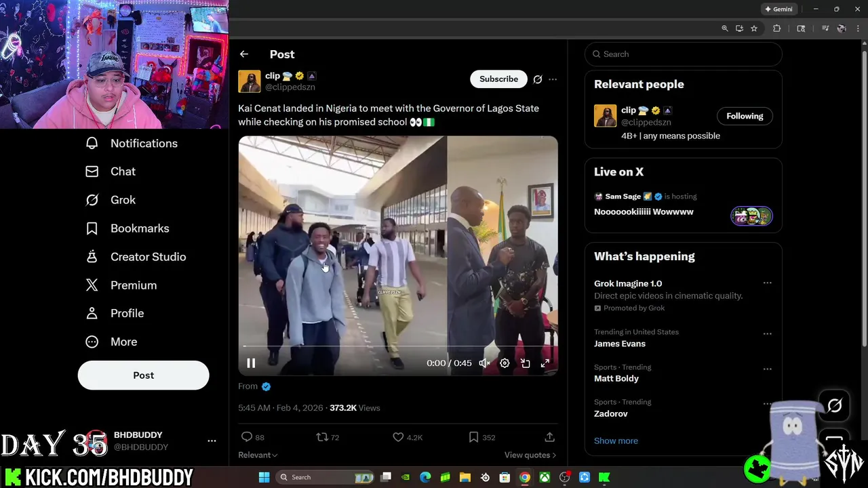
Task: Seek in the video progress bar
Action: point(398,346)
